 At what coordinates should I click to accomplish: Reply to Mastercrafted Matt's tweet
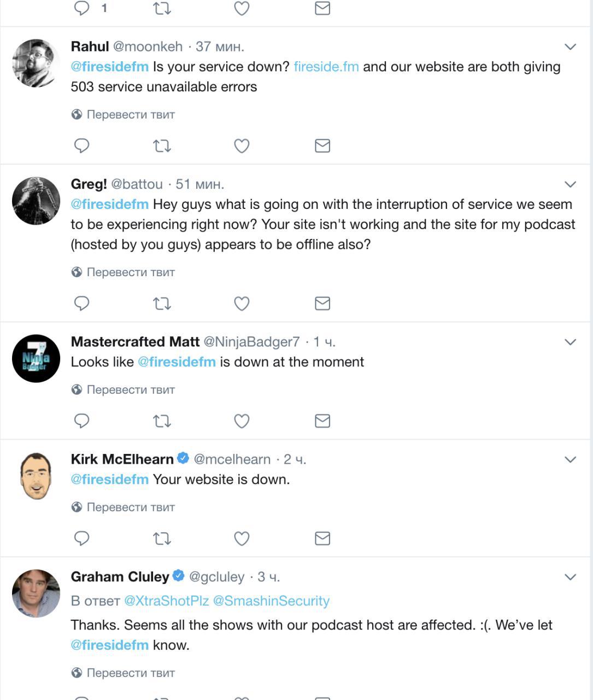81,421
